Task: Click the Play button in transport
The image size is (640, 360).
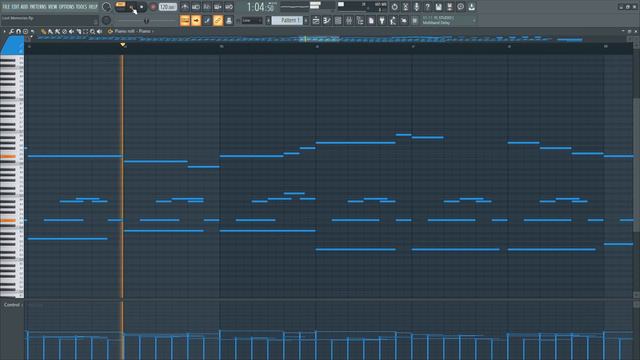Action: [132, 7]
